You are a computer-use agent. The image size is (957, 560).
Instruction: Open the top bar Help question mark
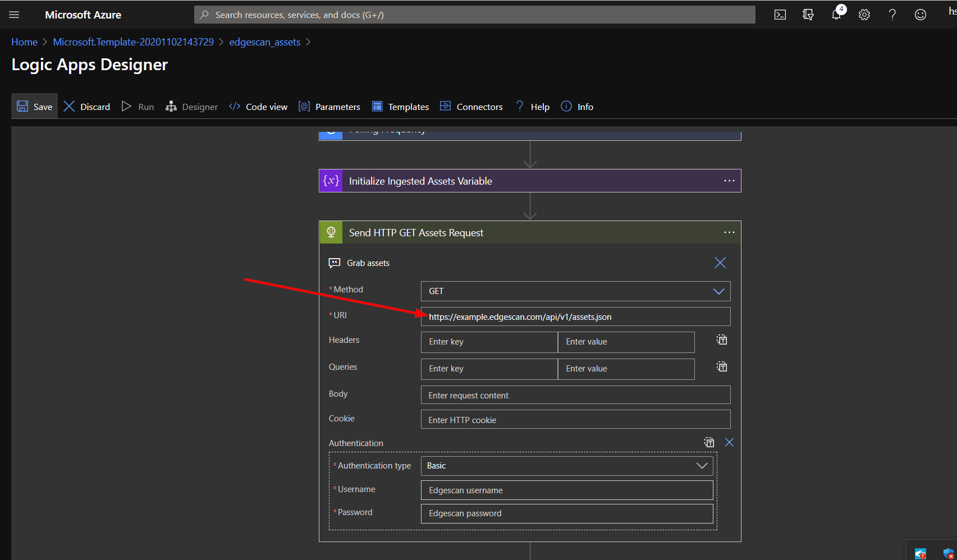click(x=892, y=15)
